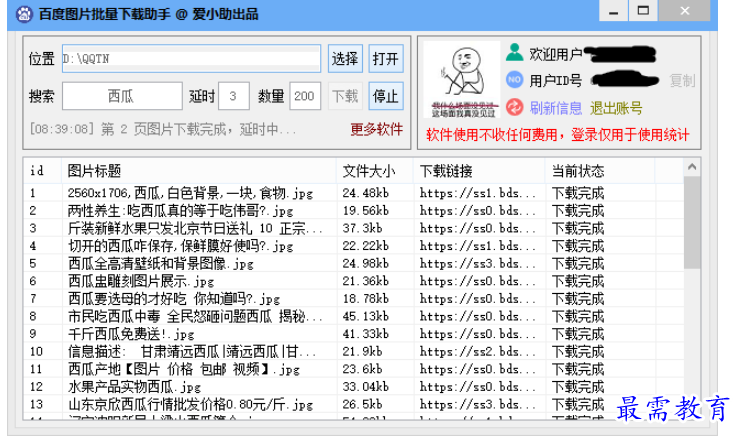This screenshot has height=440, width=738.
Task: Click the red refresh icon
Action: 514,107
